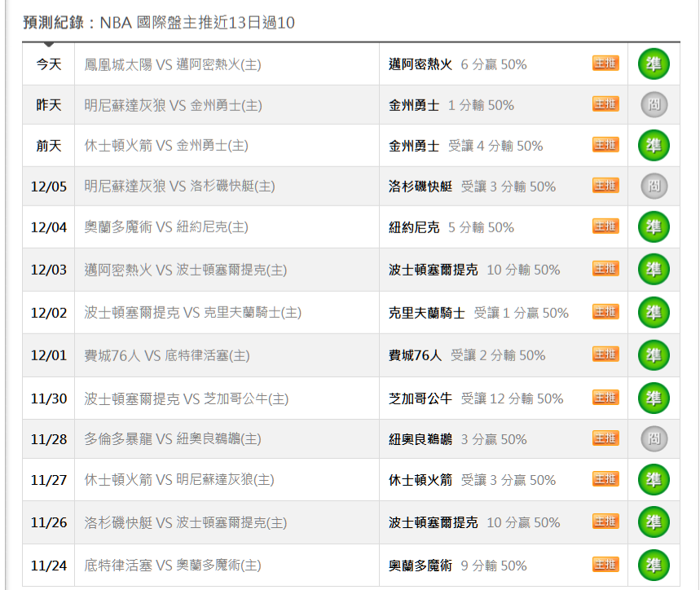Click the green 準 icon in 11/26 row
The image size is (700, 590).
(x=654, y=522)
